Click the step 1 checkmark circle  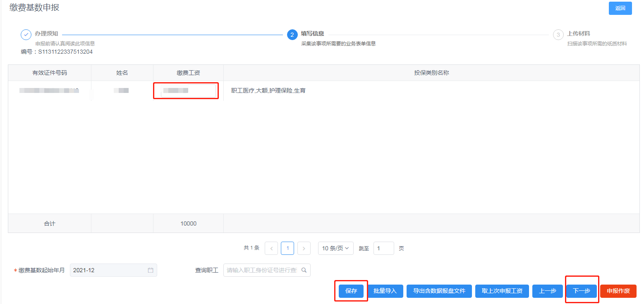point(26,35)
